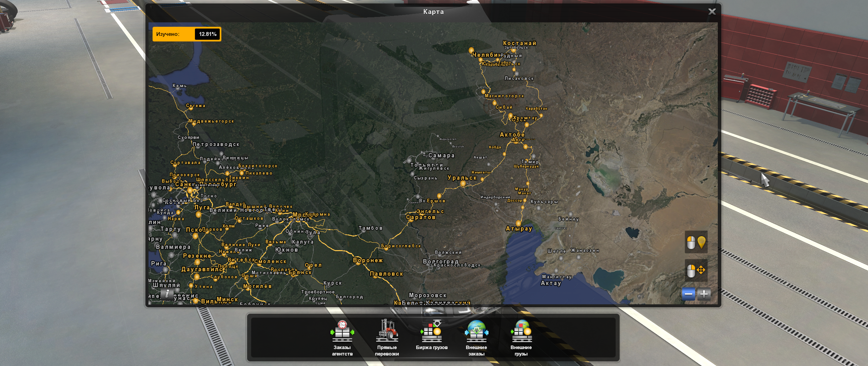Viewport: 868px width, 366px height.
Task: Select Атырау city marker
Action: tap(518, 223)
